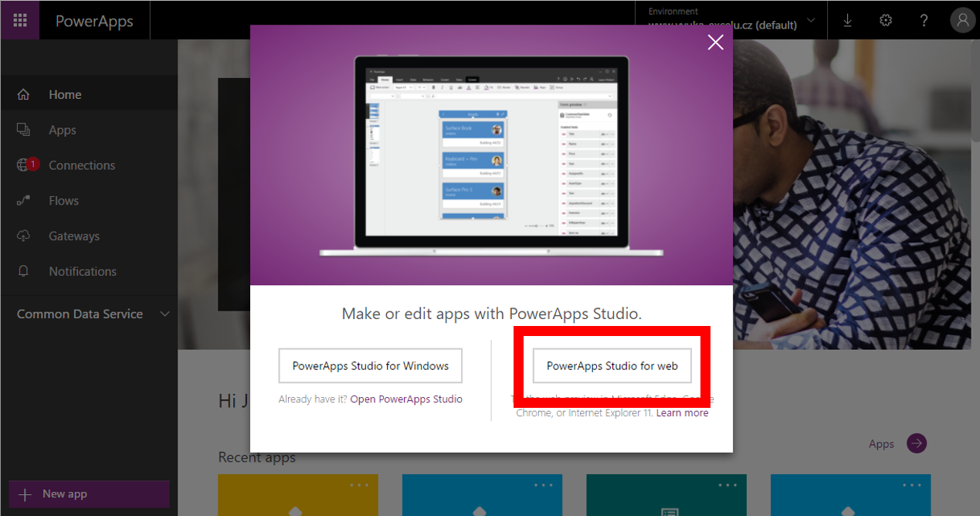Image resolution: width=980 pixels, height=516 pixels.
Task: Select Apps in the sidebar
Action: coord(89,130)
